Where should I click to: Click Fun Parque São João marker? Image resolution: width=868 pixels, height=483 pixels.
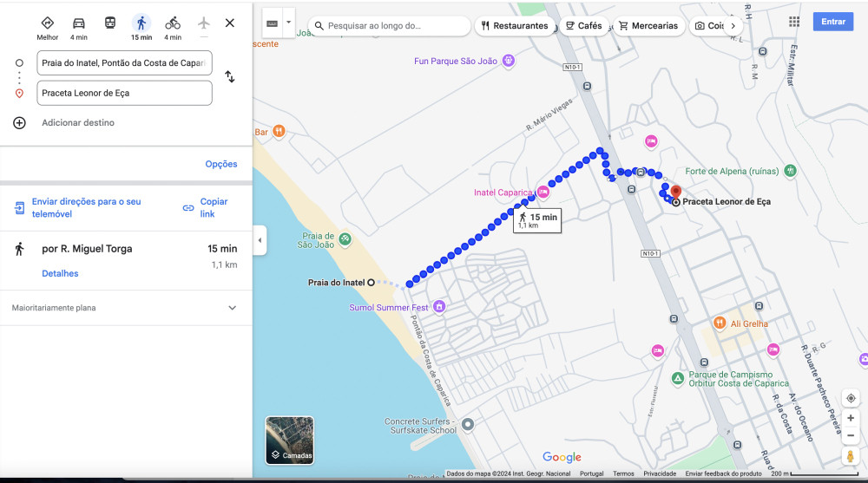coord(508,61)
